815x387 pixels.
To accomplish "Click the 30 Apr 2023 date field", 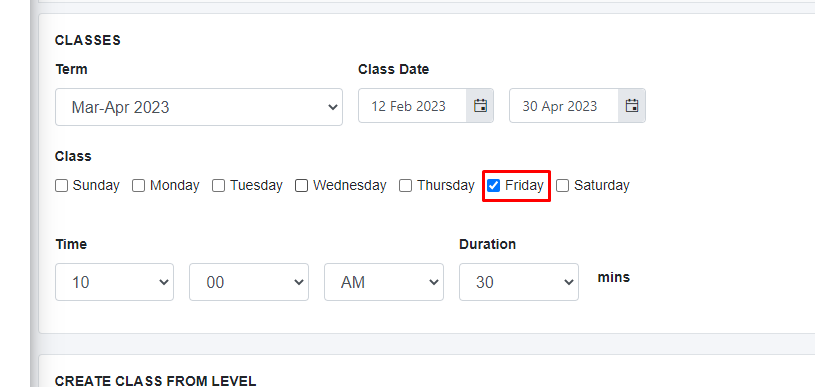I will coord(564,106).
